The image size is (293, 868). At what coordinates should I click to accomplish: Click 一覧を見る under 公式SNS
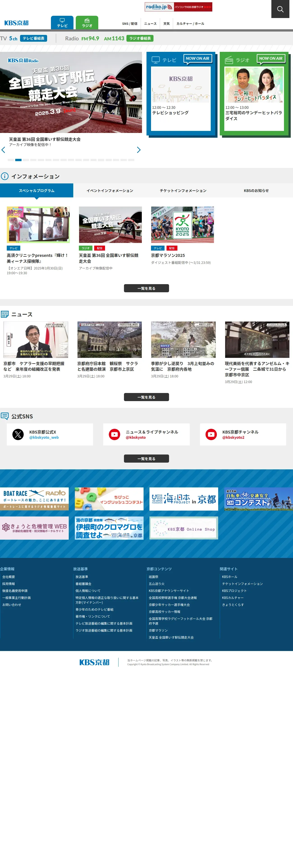coord(146,459)
